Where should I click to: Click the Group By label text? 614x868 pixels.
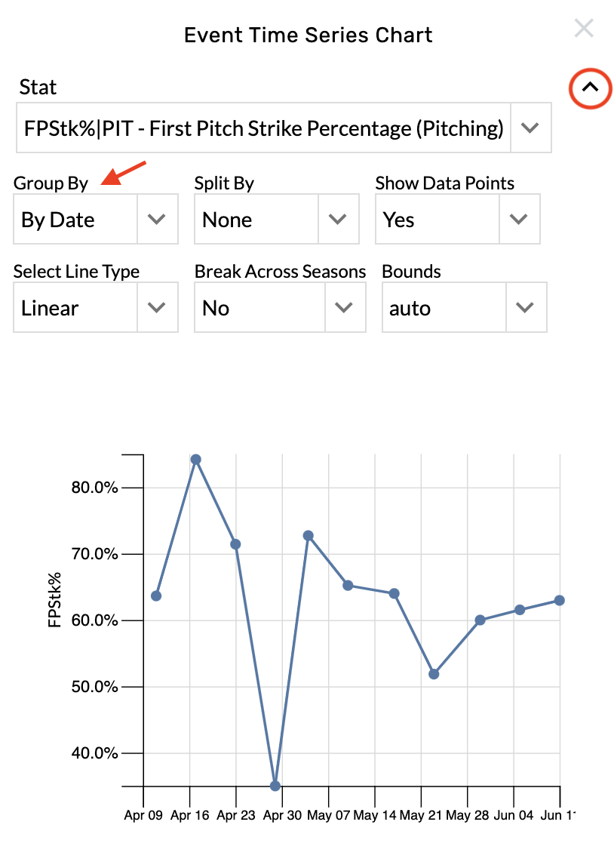click(51, 183)
